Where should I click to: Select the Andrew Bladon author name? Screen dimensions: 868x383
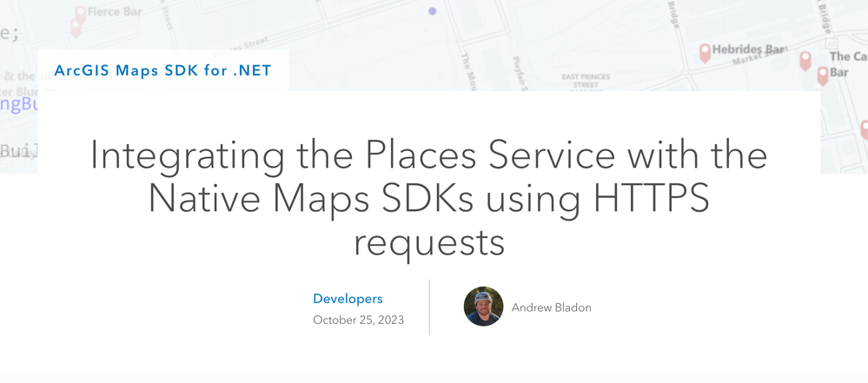552,307
